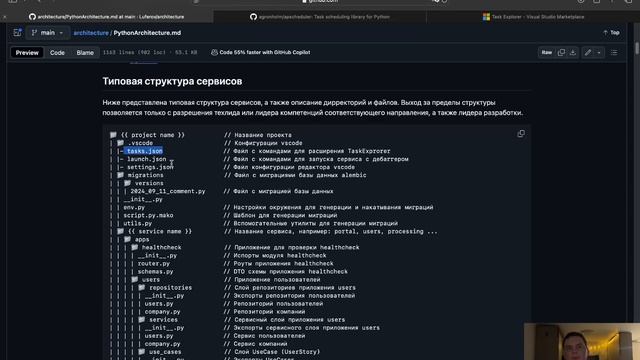
Task: Switch to the apscheduler browser tab
Action: [320, 17]
